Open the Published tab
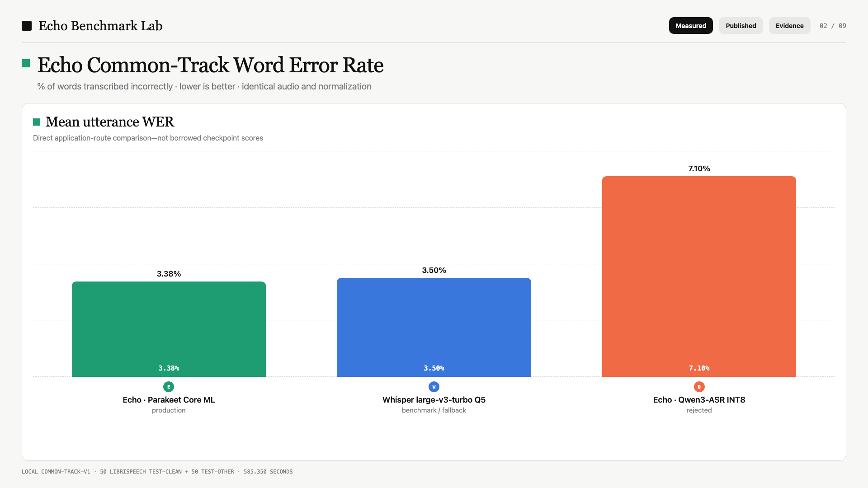The image size is (868, 488). tap(741, 26)
